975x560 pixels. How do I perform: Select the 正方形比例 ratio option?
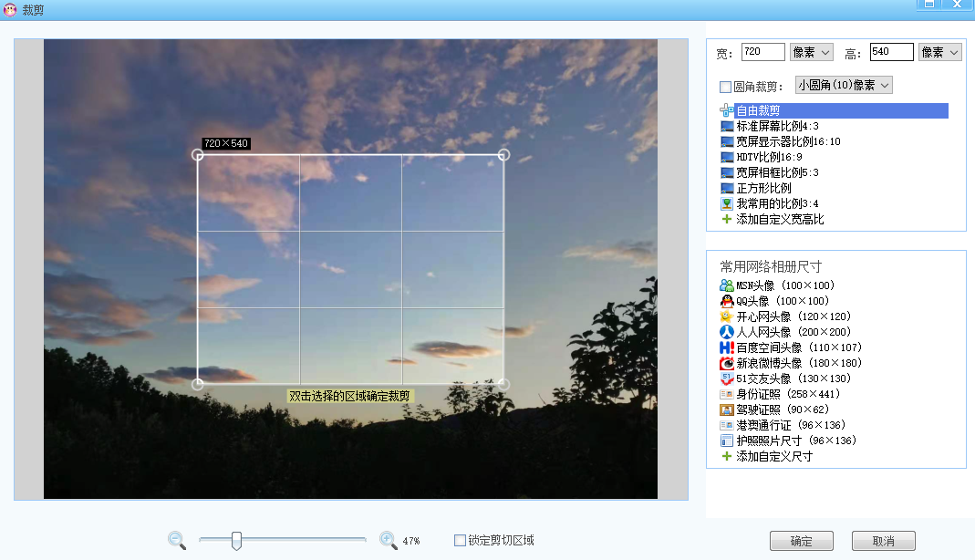[x=763, y=188]
